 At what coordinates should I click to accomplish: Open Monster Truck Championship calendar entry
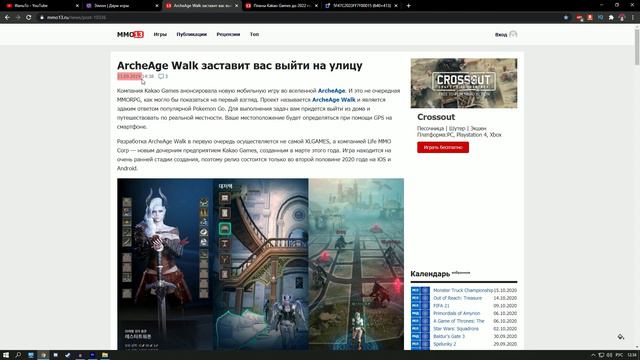tap(463, 290)
